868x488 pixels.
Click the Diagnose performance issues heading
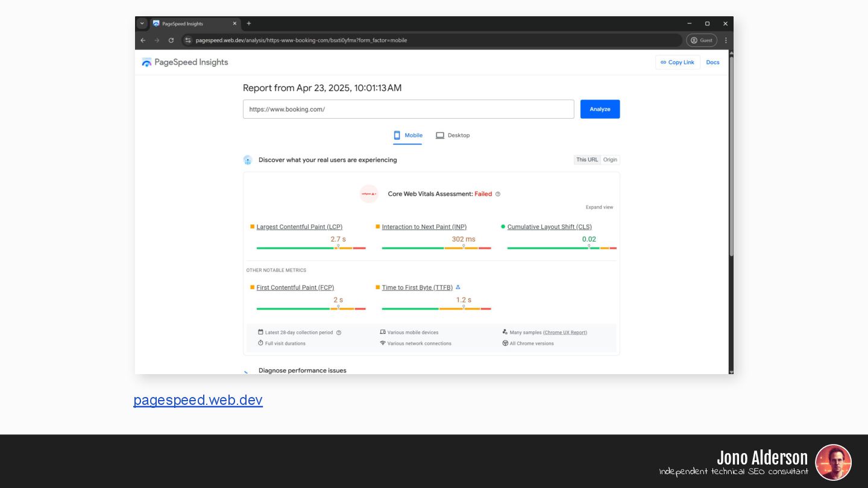pos(303,371)
